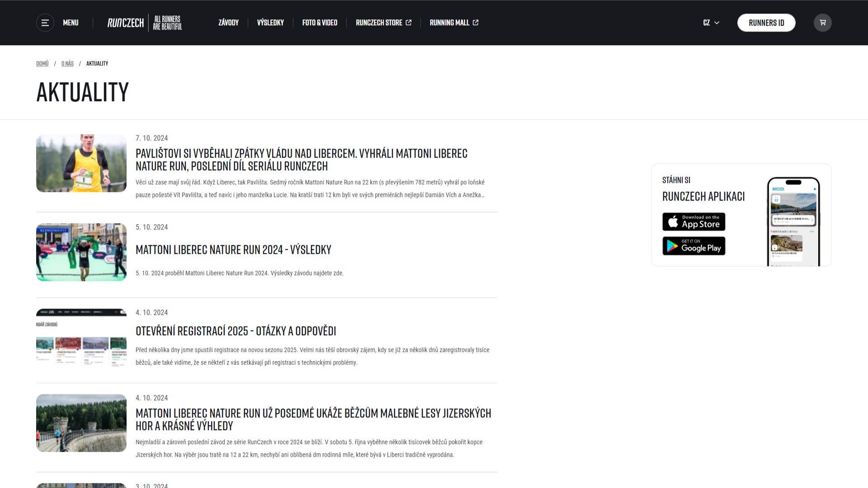Open the ZÁVODY menu item
The image size is (868, 488).
(228, 23)
